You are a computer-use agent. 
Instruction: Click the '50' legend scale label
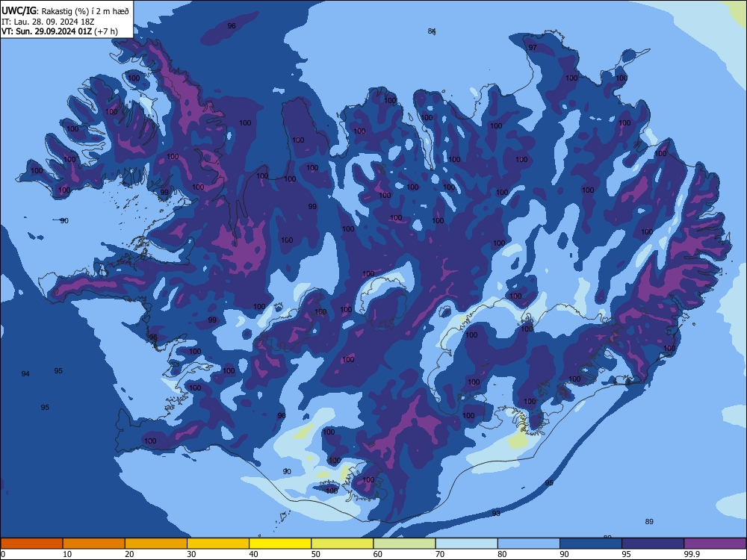click(315, 554)
